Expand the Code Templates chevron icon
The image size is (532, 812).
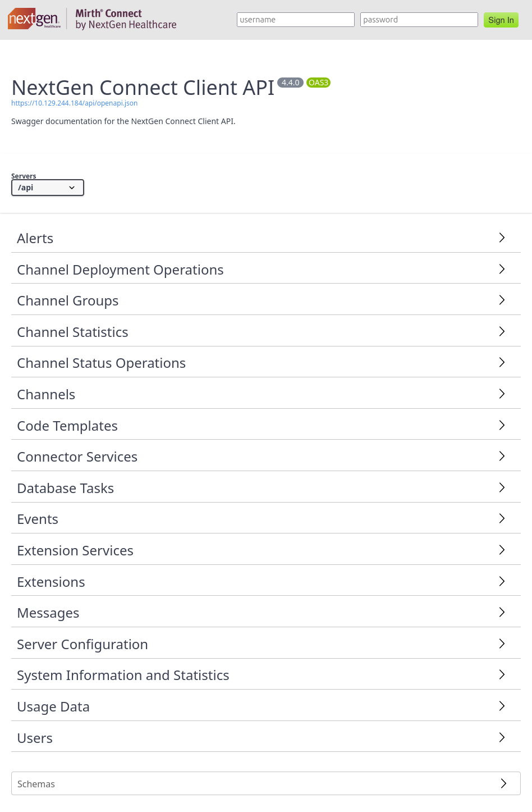(502, 425)
